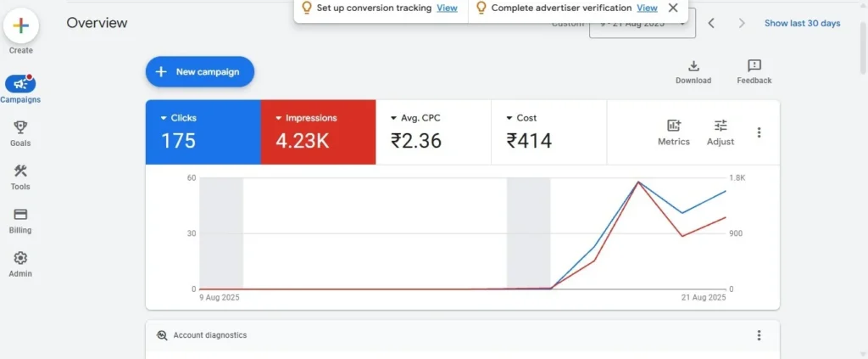This screenshot has width=868, height=359.
Task: Expand the Clicks metric dropdown
Action: (164, 119)
